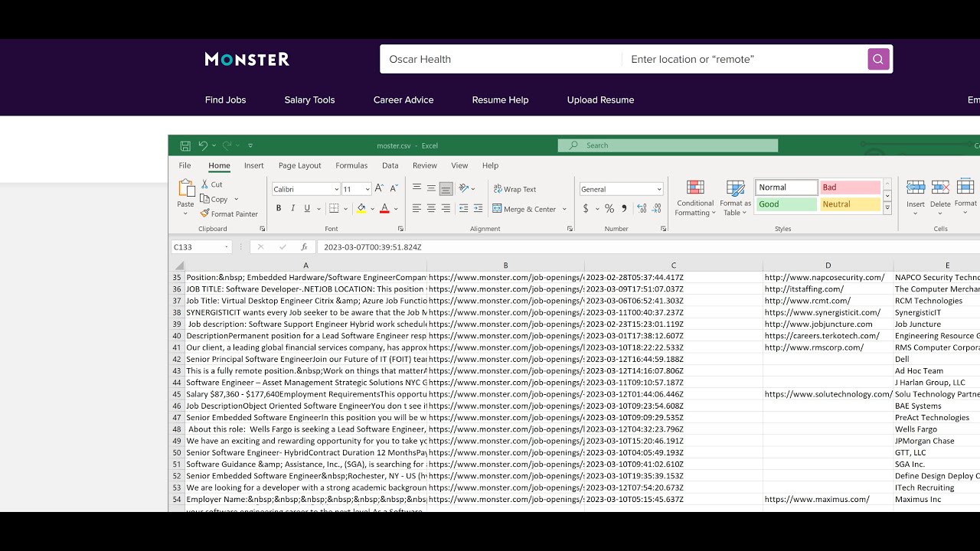The height and width of the screenshot is (551, 980).
Task: Open the General number format dropdown
Action: point(659,189)
